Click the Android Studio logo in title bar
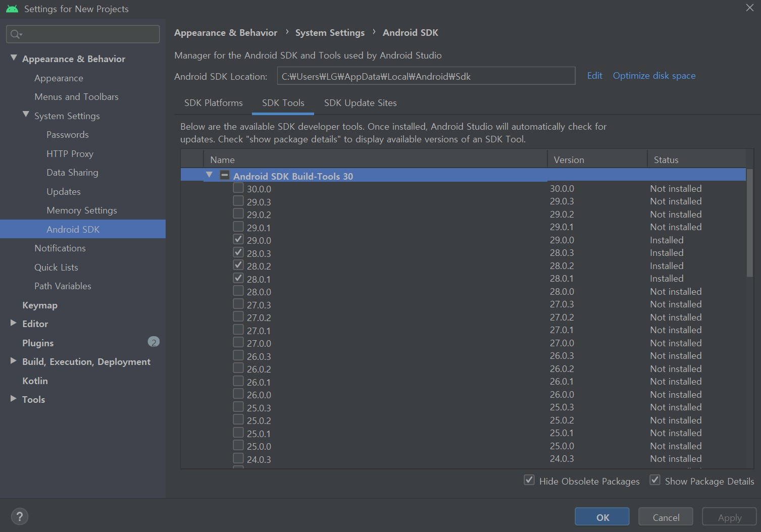761x532 pixels. pos(12,9)
